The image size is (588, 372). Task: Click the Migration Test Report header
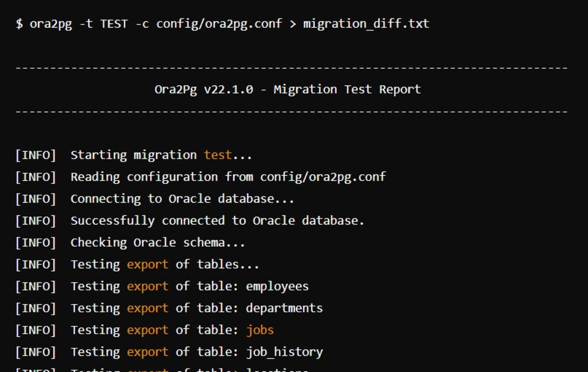346,89
